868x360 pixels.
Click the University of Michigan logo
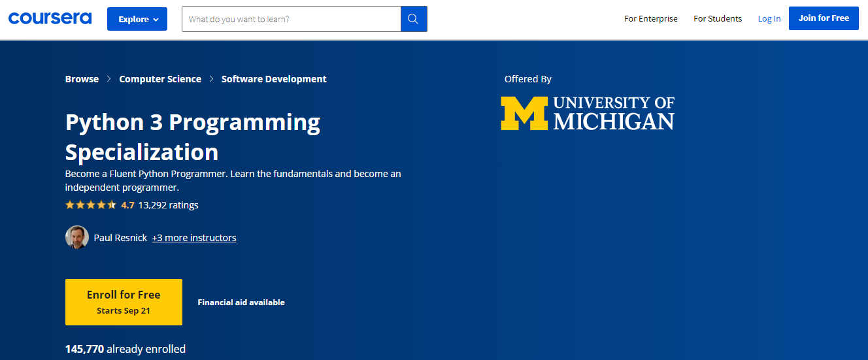587,113
